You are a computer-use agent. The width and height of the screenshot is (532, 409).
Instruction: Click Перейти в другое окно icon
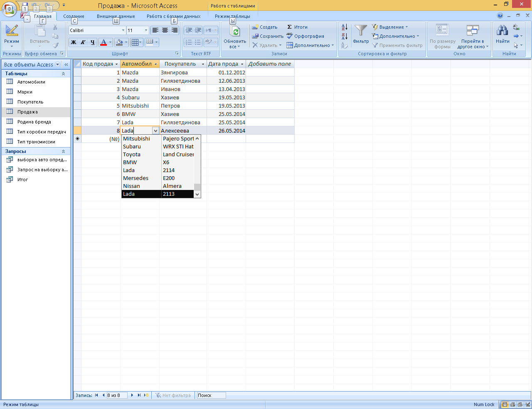tap(473, 31)
